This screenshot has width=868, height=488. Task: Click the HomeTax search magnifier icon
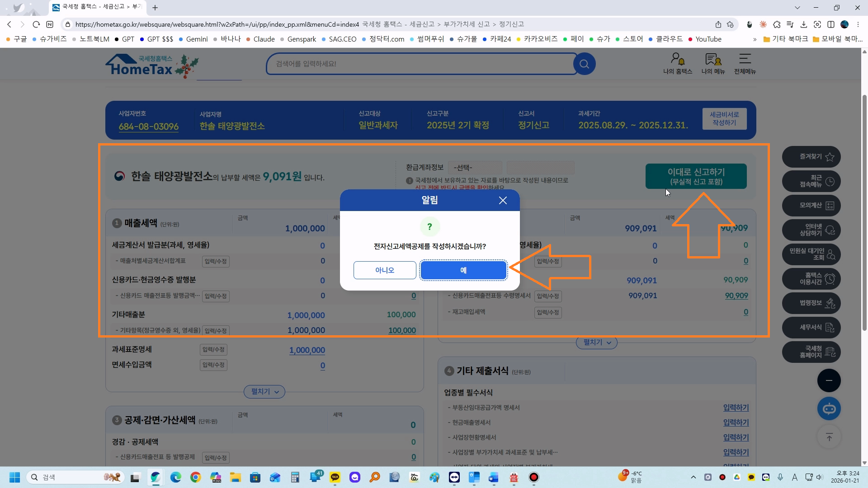coord(584,64)
